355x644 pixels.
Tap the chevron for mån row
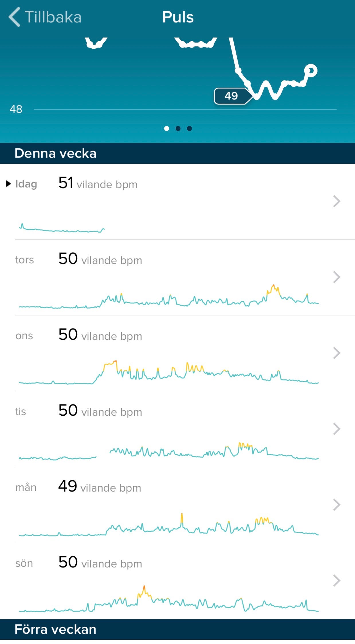coord(337,505)
